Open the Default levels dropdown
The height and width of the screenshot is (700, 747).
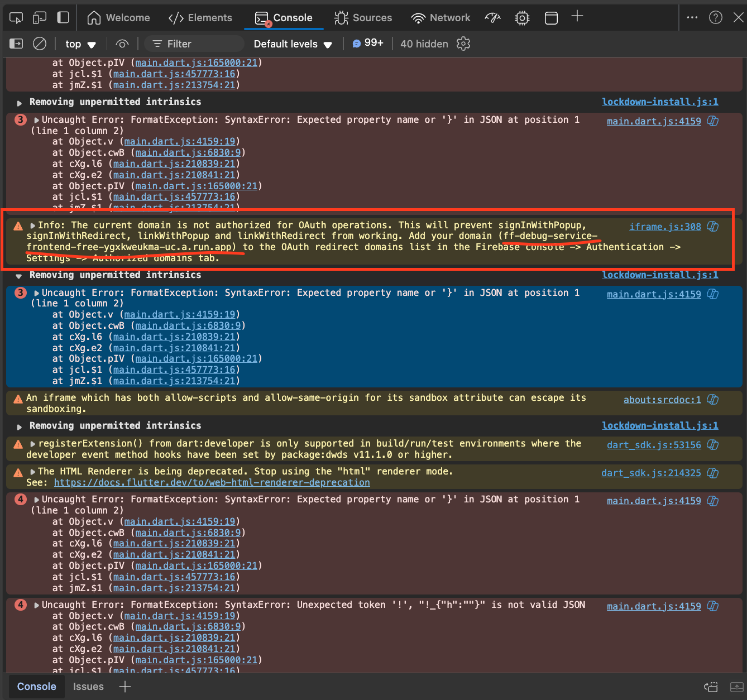291,44
